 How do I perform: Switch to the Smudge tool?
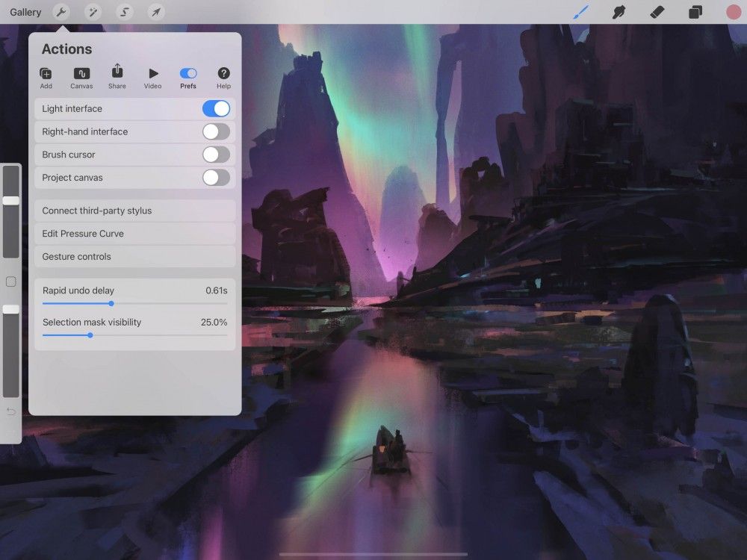coord(619,12)
